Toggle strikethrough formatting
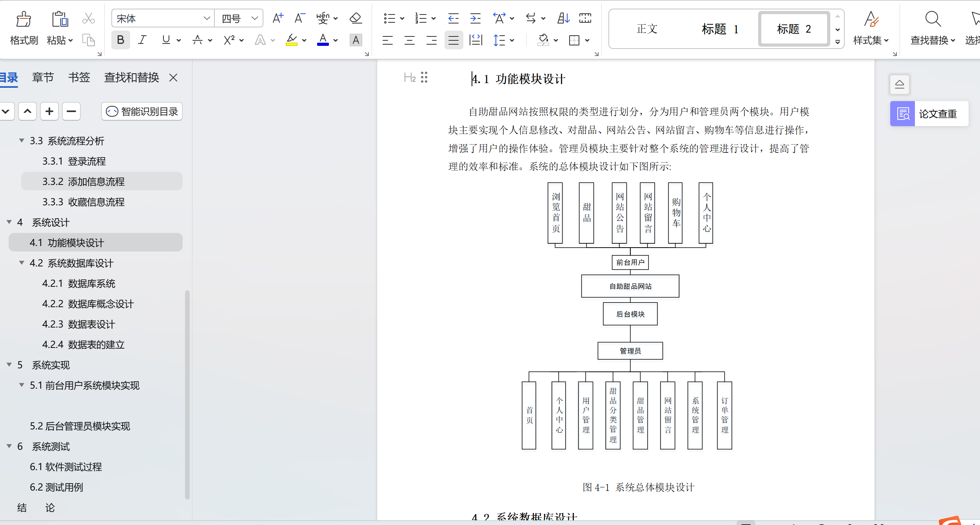Screen dimensions: 980x525 click(198, 40)
